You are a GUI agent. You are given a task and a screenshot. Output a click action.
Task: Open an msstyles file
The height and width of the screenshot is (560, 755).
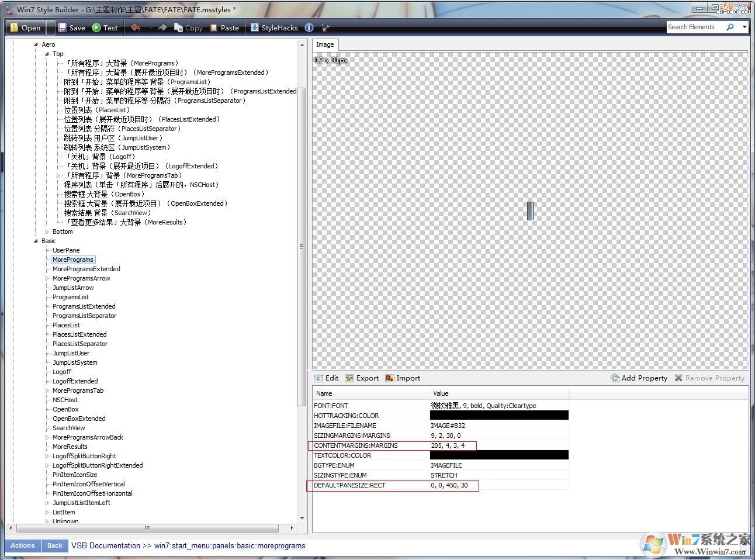point(25,27)
